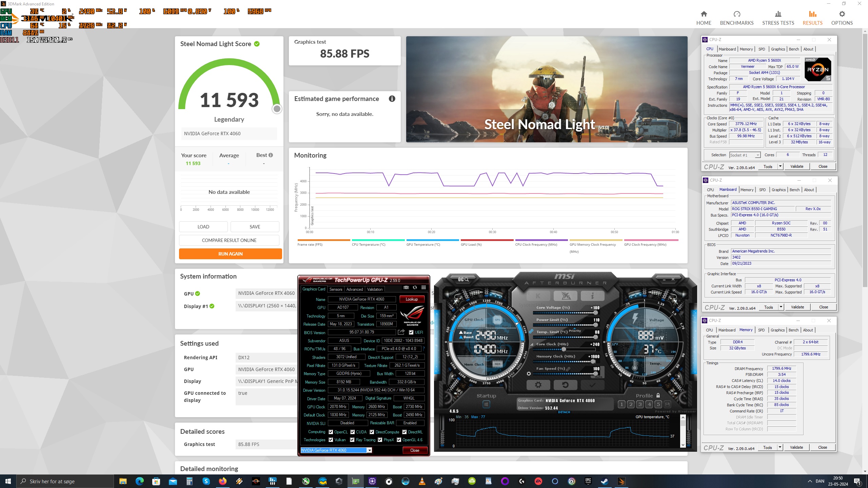This screenshot has height=488, width=868.
Task: Adjust the Memory Clock slider handle
Action: 593,361
